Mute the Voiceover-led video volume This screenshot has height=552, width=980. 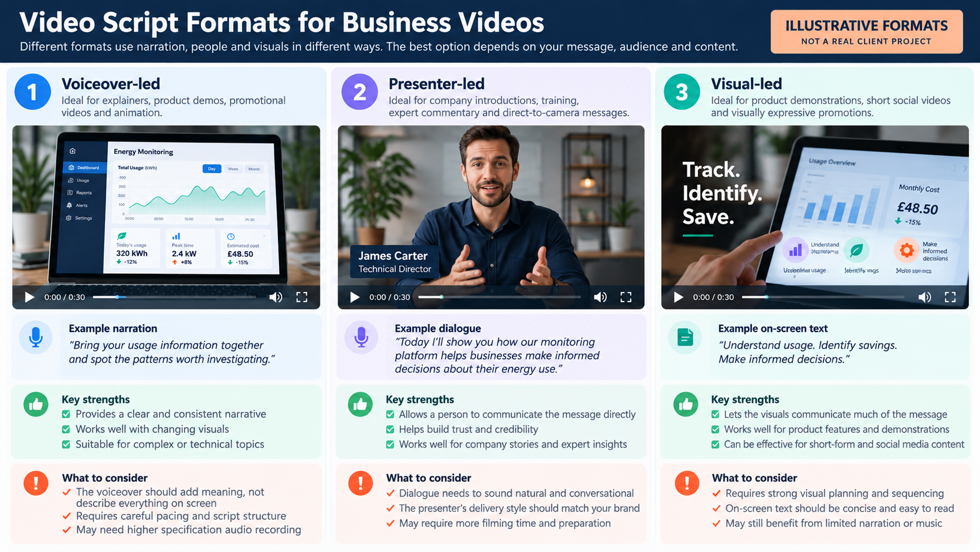click(275, 297)
